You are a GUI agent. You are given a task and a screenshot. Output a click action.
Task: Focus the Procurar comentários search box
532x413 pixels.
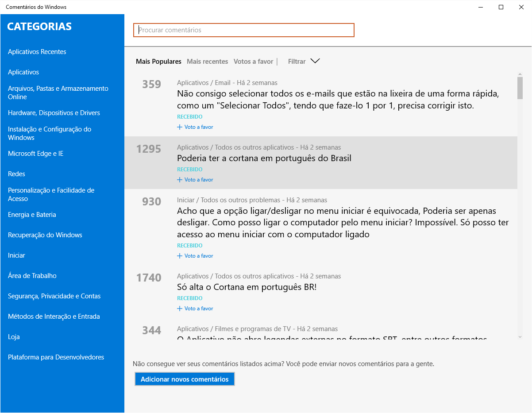tap(243, 30)
